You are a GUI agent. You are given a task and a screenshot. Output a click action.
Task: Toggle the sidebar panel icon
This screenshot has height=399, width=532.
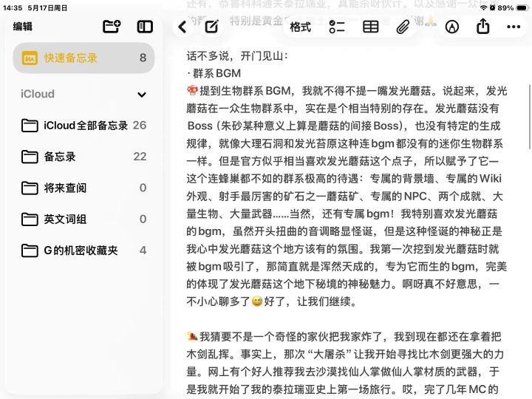click(x=145, y=27)
